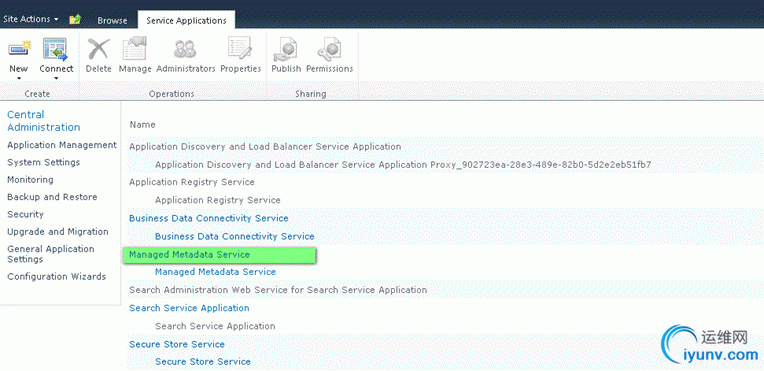764x371 pixels.
Task: Click the Delete ribbon icon
Action: click(x=98, y=50)
